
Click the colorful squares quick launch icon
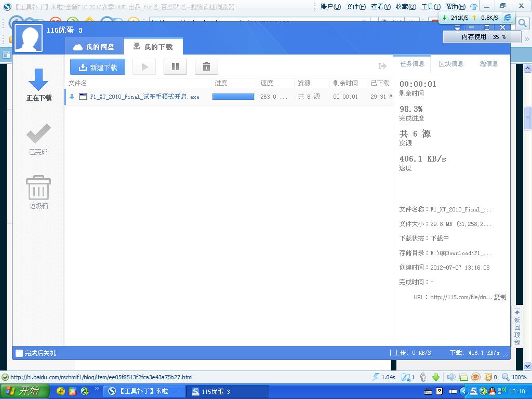coord(73,391)
